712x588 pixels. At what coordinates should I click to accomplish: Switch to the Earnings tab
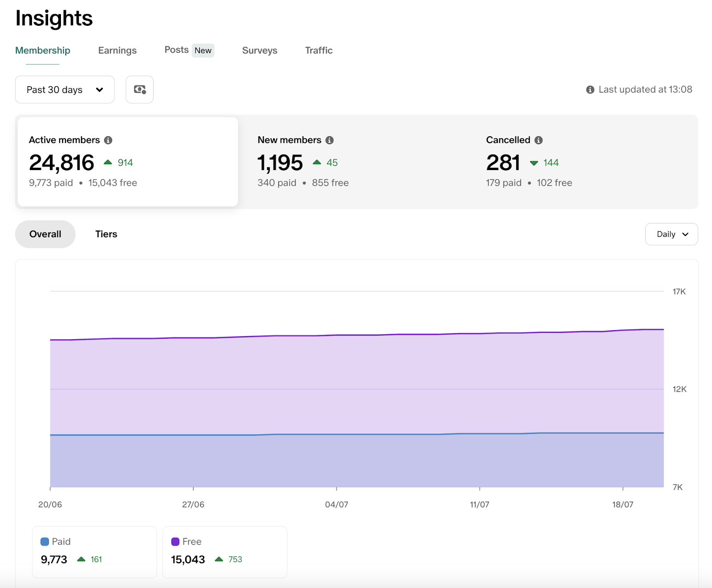[117, 50]
